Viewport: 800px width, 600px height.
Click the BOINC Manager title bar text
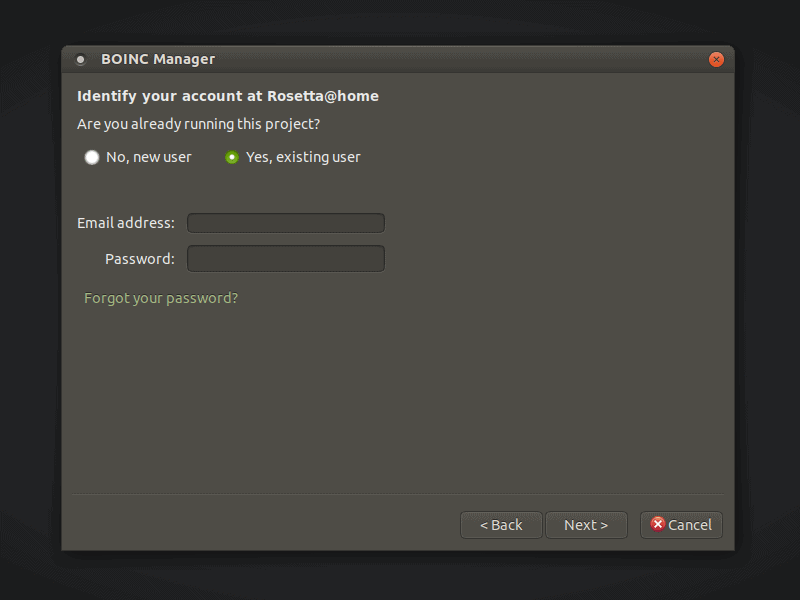[158, 59]
